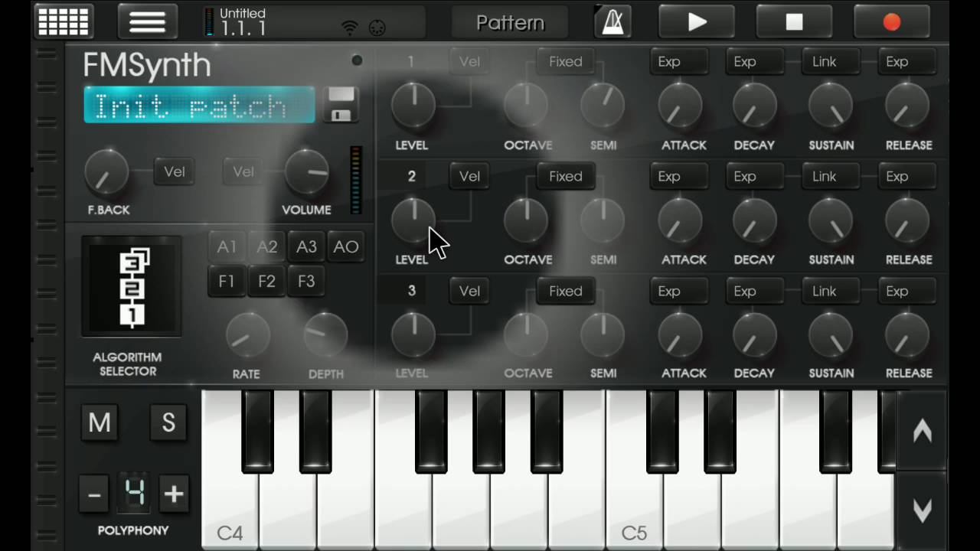The image size is (980, 551).
Task: Change operator 1 attack Exp curve
Action: [679, 61]
